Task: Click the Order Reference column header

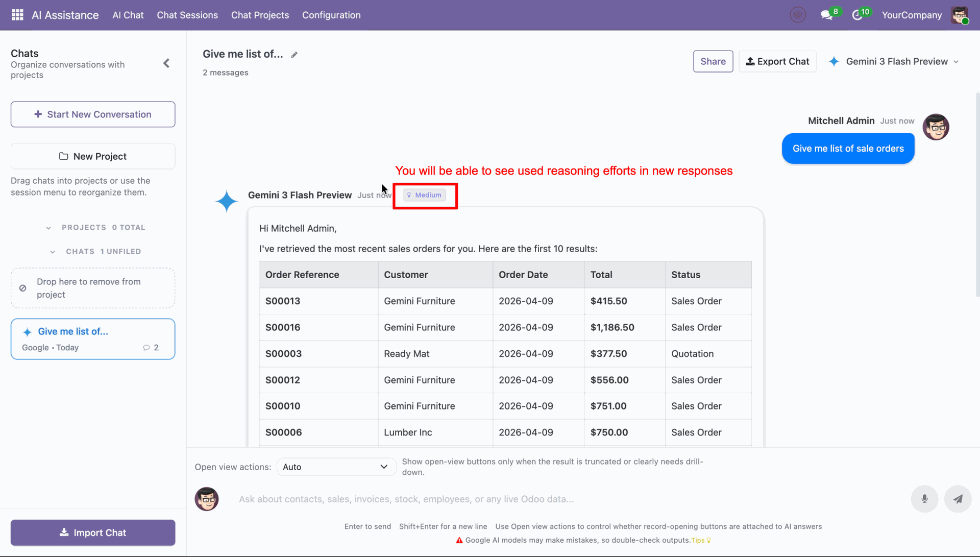Action: coord(318,275)
